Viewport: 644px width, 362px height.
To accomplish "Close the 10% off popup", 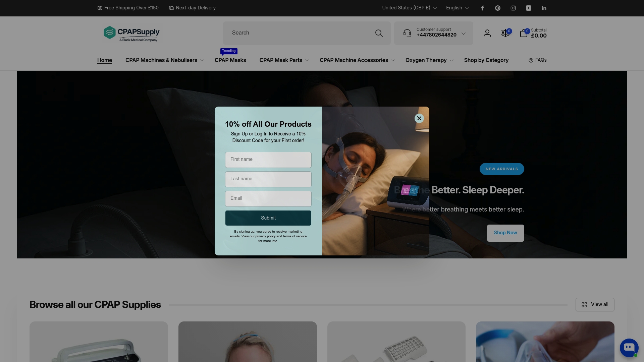I will click(x=419, y=118).
